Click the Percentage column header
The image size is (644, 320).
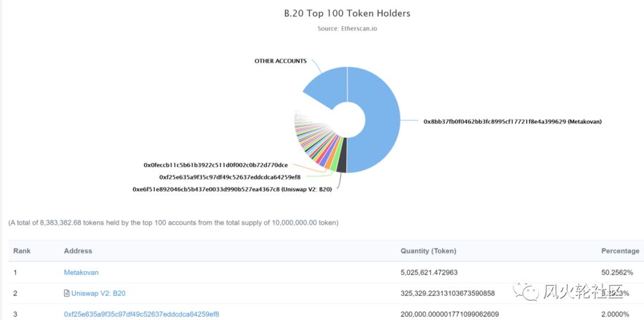[x=620, y=251]
